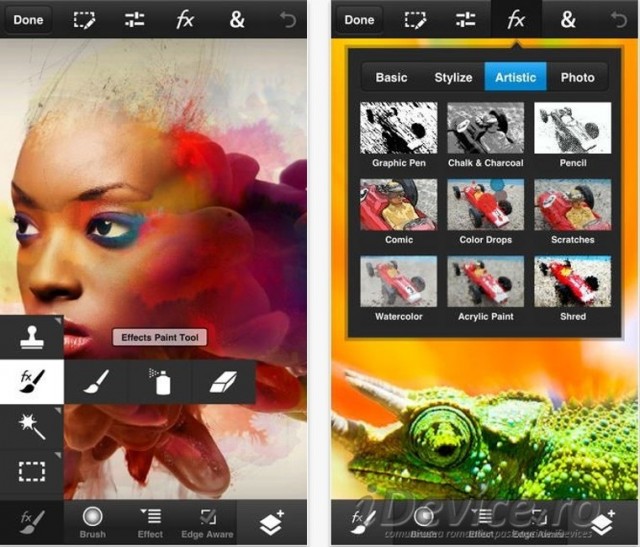Open Brush settings in left bottom bar
The image size is (640, 547).
pos(93,522)
